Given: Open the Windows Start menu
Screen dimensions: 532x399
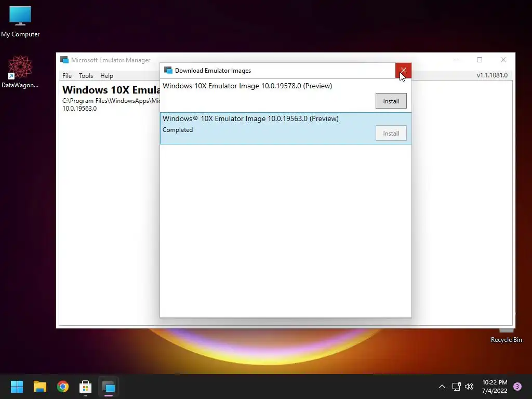Looking at the screenshot, I should pyautogui.click(x=17, y=387).
